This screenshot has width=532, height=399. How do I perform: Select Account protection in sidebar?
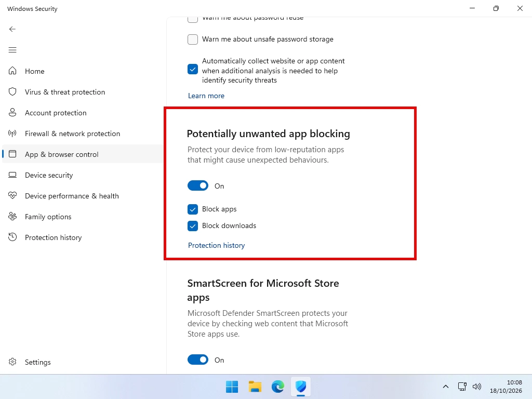click(x=56, y=113)
